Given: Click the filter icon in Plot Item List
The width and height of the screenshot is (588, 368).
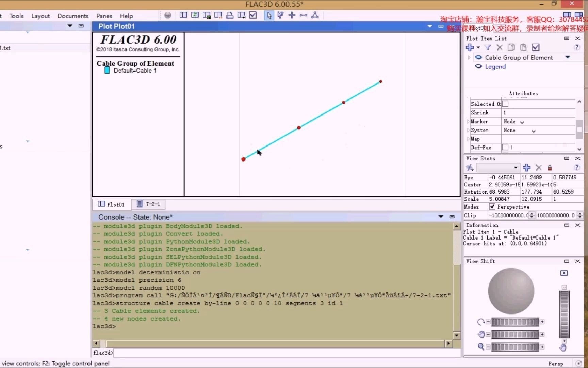Looking at the screenshot, I should [488, 47].
